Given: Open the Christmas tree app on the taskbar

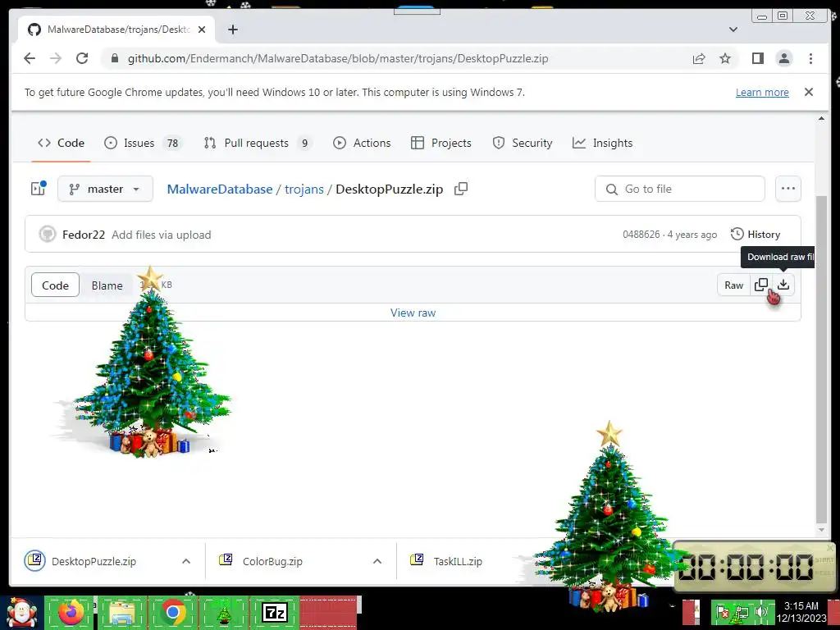Looking at the screenshot, I should tap(223, 613).
